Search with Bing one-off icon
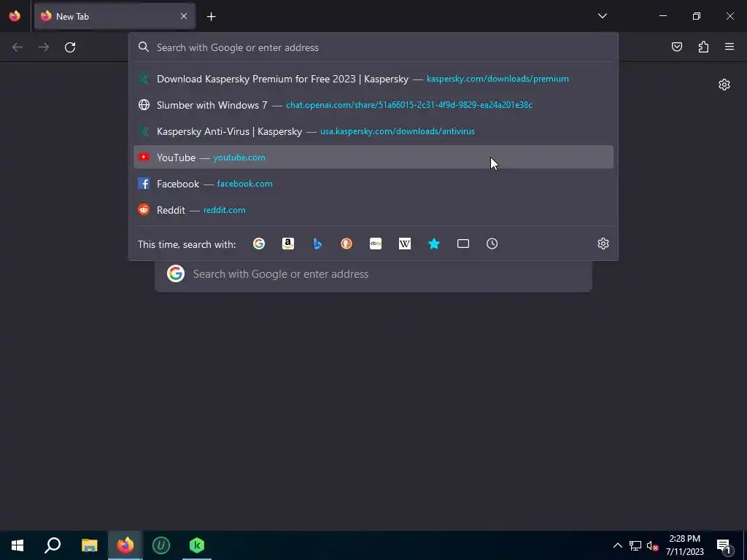Screen dimensions: 747x560 [x=317, y=244]
